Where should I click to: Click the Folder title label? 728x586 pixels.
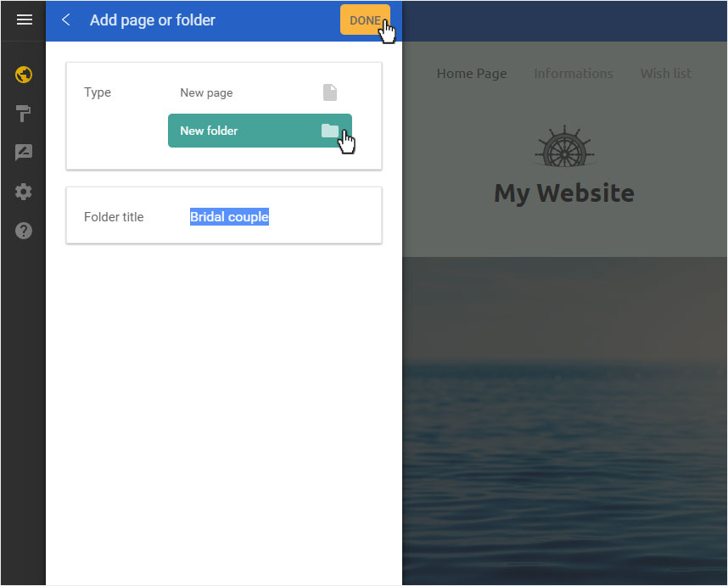tap(114, 217)
